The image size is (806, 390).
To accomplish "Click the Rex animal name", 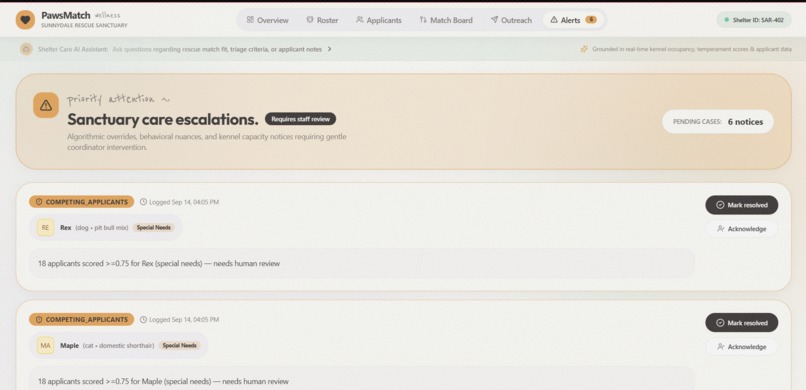I will click(x=66, y=227).
